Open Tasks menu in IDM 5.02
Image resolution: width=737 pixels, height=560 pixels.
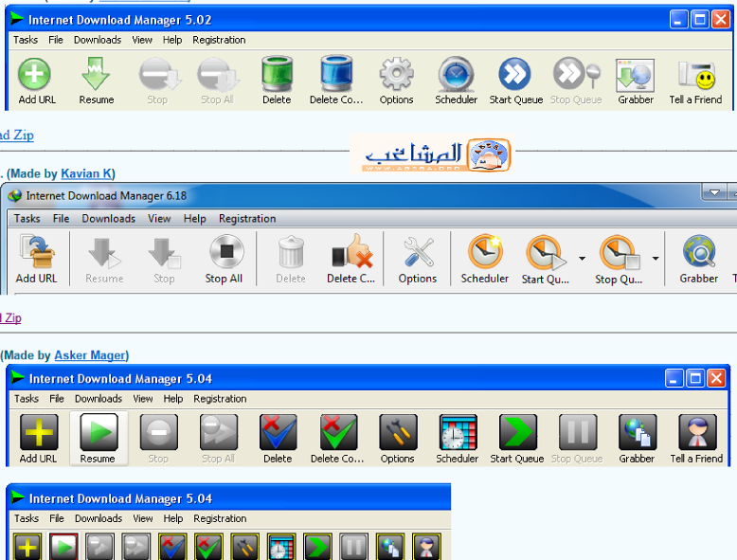pos(26,40)
